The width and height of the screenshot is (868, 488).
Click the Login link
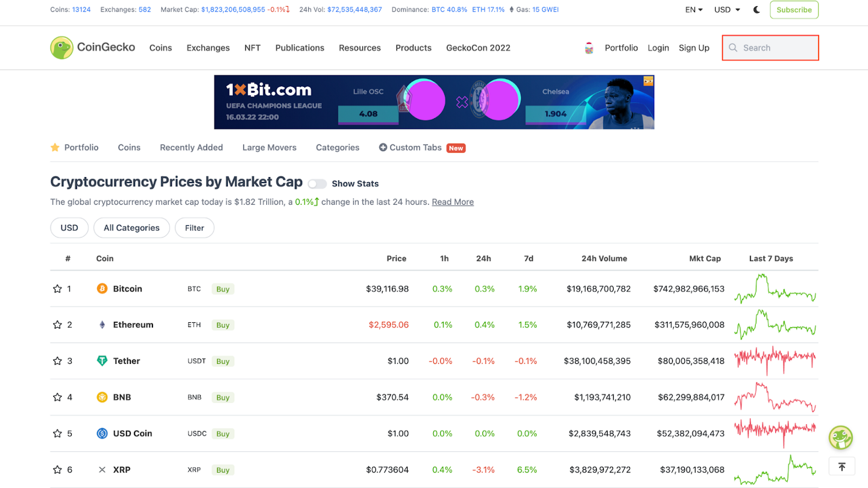pyautogui.click(x=658, y=48)
